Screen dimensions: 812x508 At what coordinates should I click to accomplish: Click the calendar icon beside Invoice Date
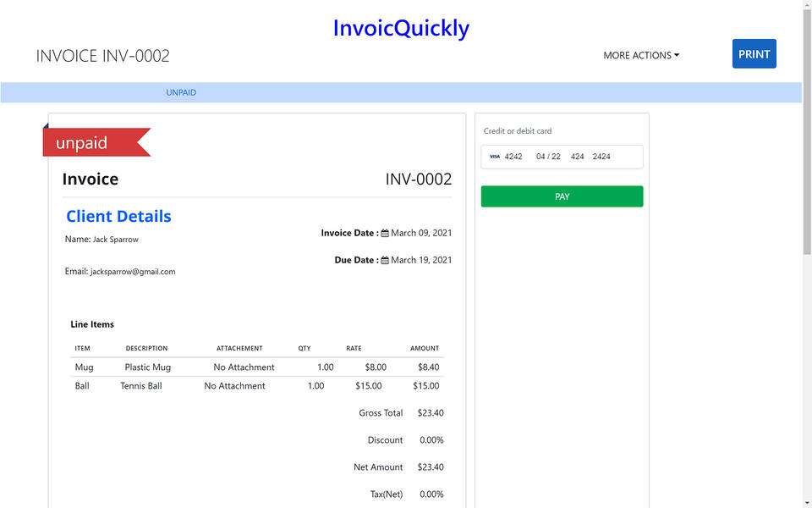(x=385, y=233)
